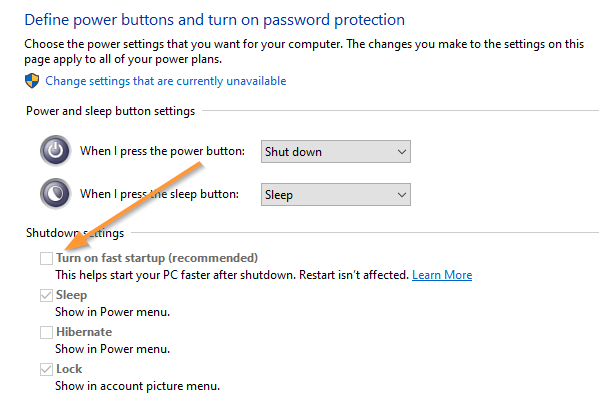Viewport: 599px width, 405px height.
Task: Click the round power button icon
Action: (55, 151)
